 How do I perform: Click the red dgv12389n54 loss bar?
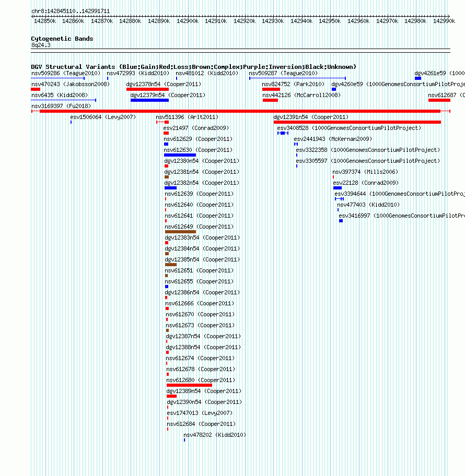pos(172,396)
